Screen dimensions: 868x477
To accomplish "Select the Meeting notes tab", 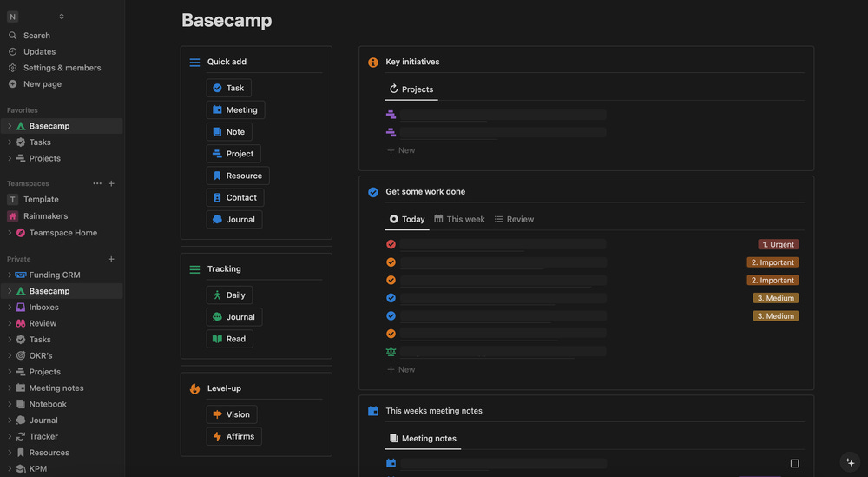I will (423, 439).
